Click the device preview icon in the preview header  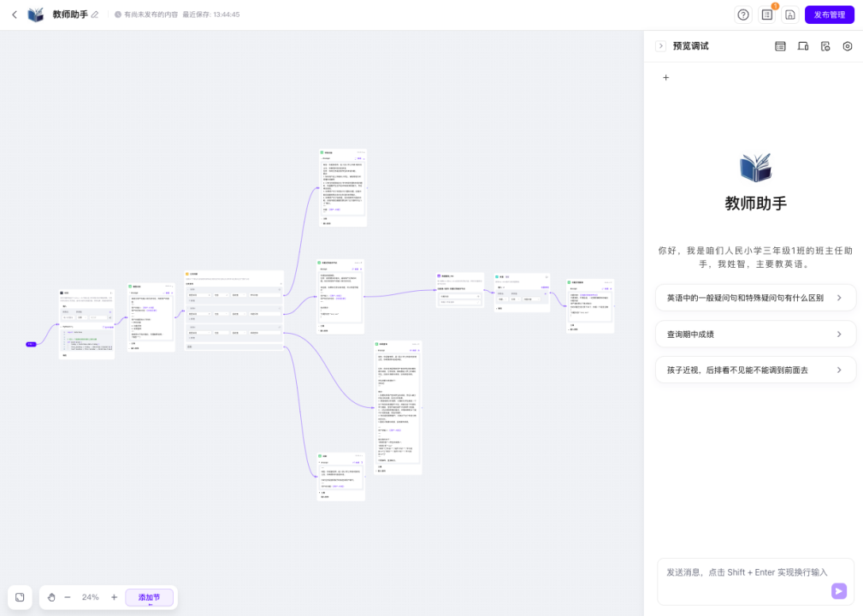(x=803, y=46)
